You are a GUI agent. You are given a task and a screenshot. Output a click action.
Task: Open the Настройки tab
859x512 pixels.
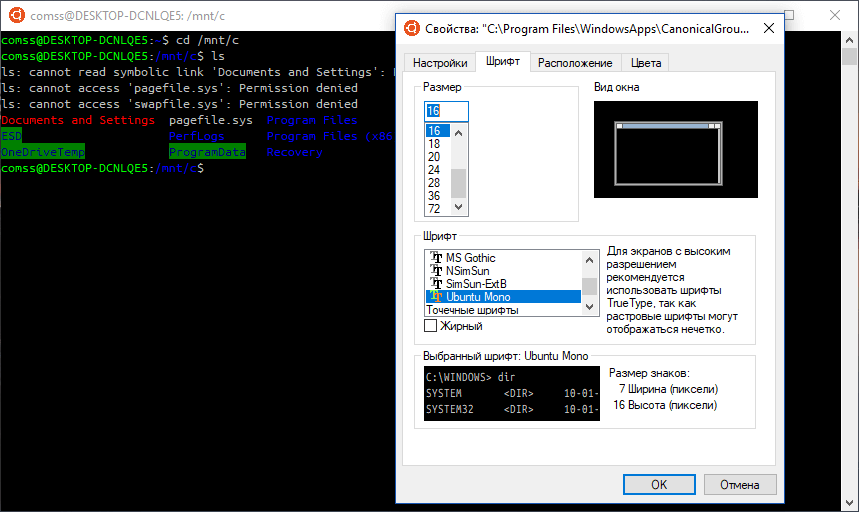440,63
